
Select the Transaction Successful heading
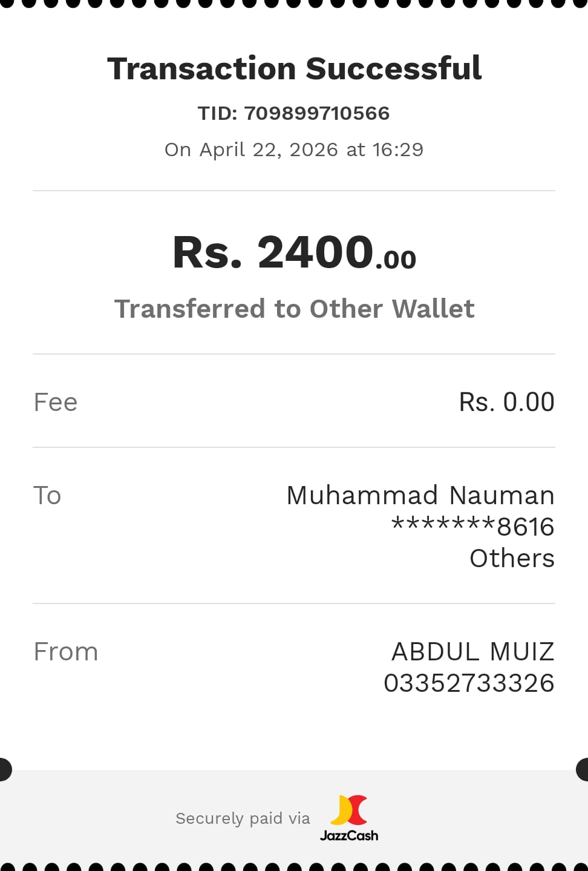[x=294, y=68]
